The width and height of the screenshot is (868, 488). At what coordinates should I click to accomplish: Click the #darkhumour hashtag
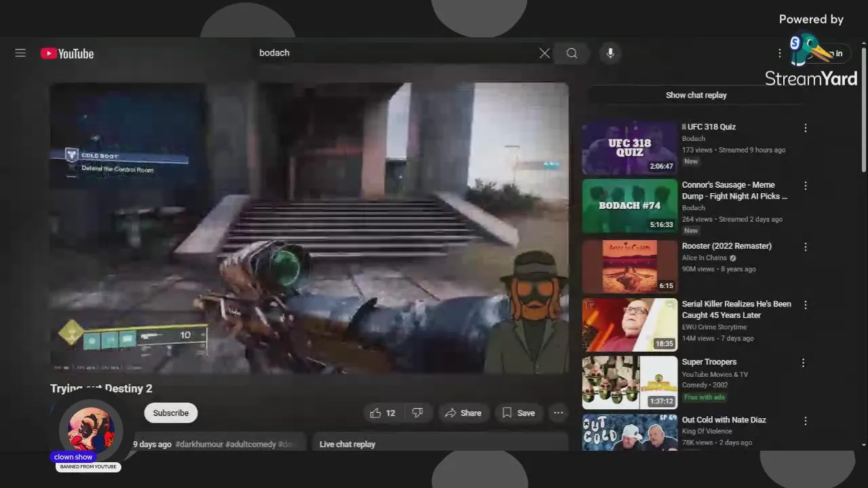[199, 445]
